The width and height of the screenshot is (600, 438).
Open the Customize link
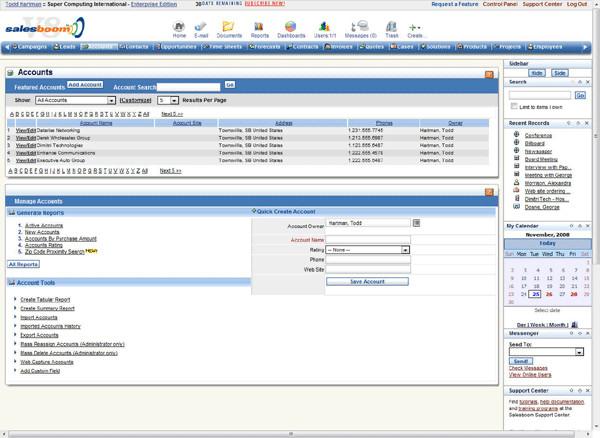point(135,100)
